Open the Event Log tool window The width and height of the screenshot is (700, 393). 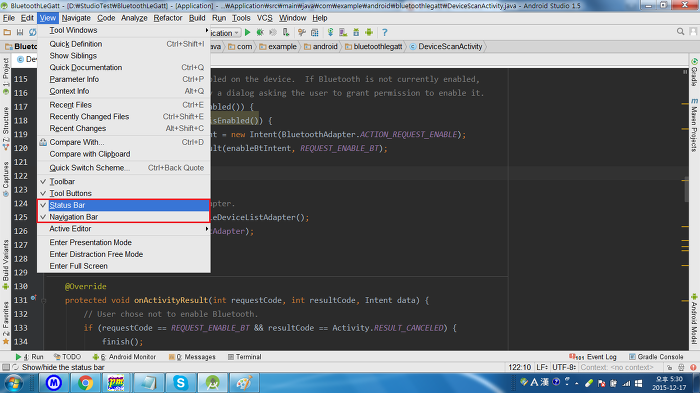[x=592, y=357]
